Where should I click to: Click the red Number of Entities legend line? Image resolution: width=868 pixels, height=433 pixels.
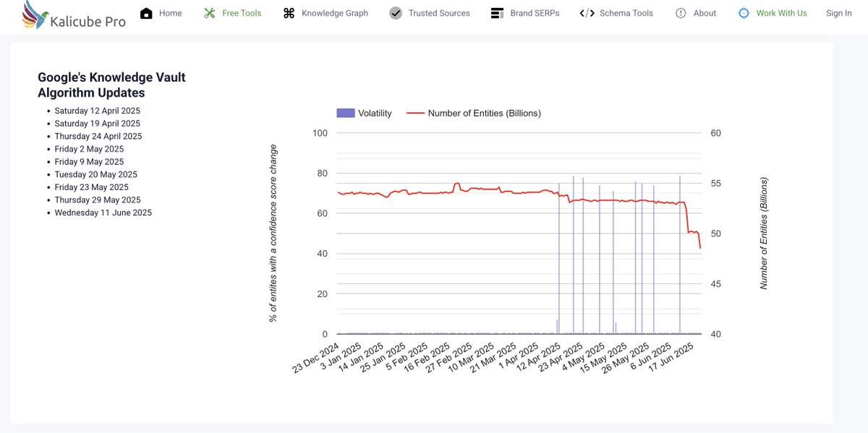pyautogui.click(x=415, y=113)
